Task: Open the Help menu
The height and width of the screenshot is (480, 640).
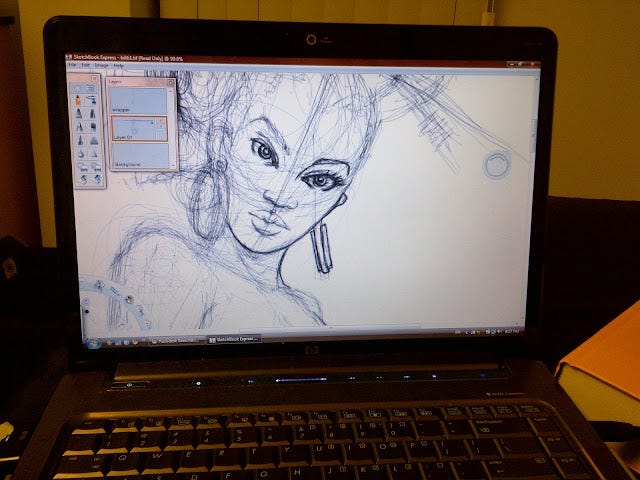Action: pyautogui.click(x=118, y=65)
